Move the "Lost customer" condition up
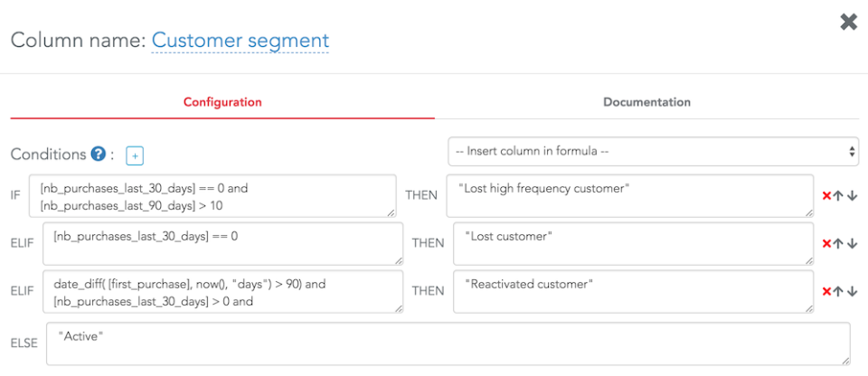This screenshot has width=868, height=376. [x=839, y=243]
